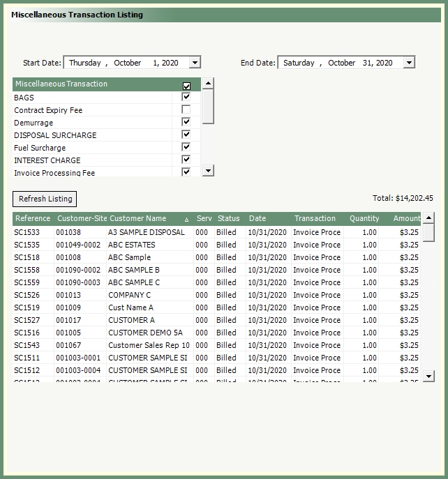Uncheck the Demurrage checkbox
This screenshot has height=479, width=448.
tap(186, 123)
